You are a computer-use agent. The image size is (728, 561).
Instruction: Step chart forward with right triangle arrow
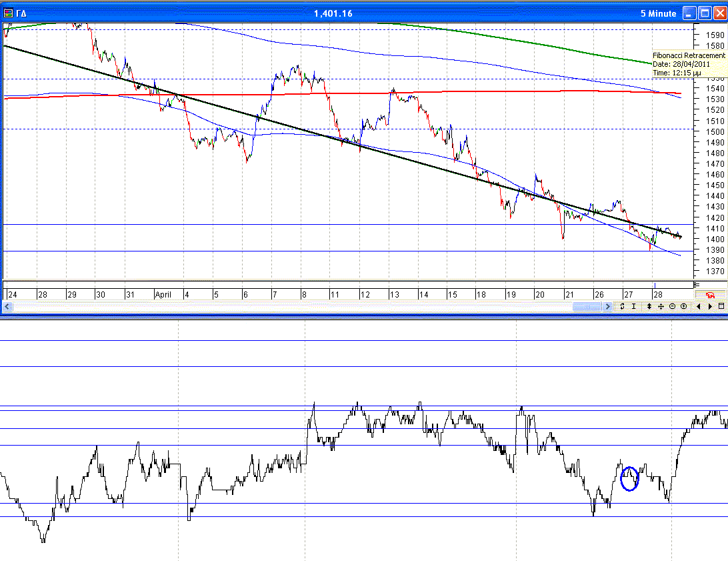click(x=710, y=306)
